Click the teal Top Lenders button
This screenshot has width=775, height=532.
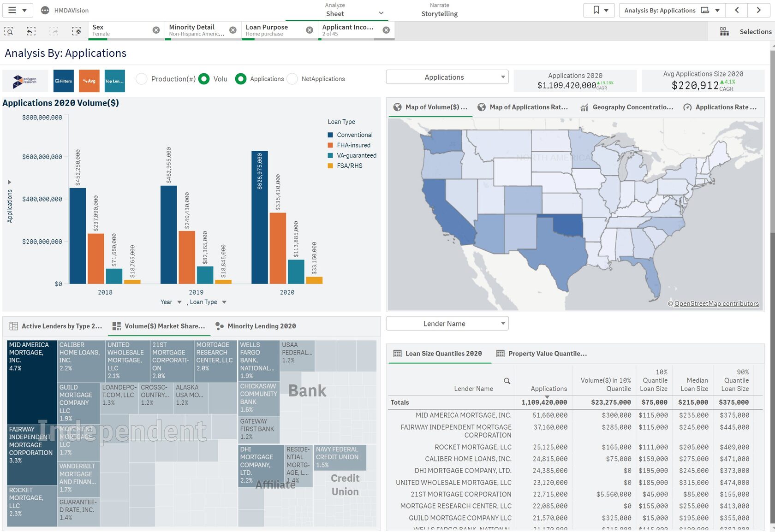[114, 81]
